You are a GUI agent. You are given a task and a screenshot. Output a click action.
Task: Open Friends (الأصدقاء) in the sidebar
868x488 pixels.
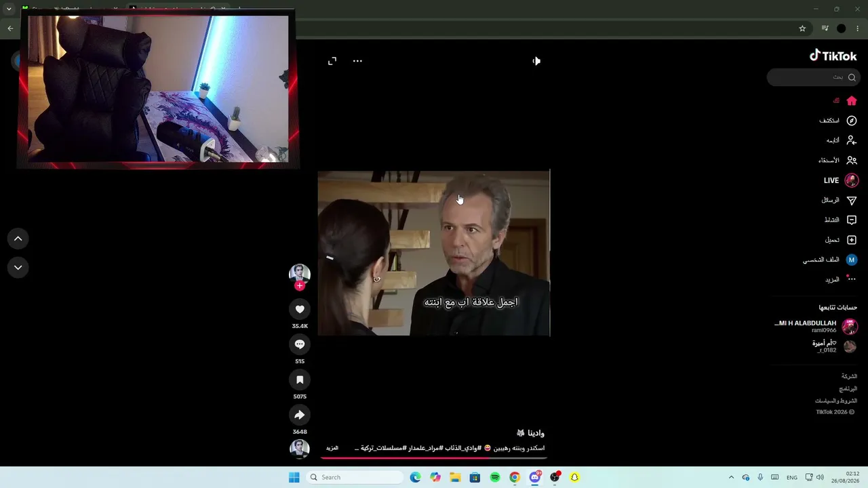point(838,161)
